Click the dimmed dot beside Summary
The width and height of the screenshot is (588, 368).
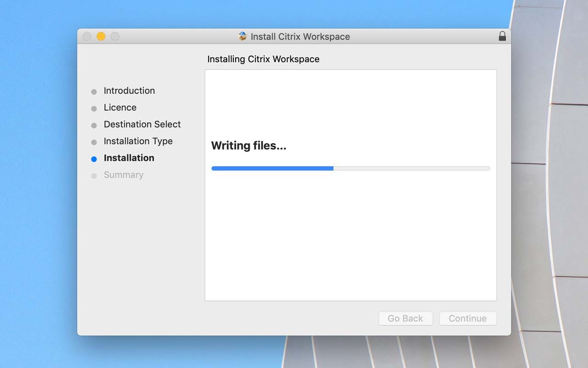94,176
